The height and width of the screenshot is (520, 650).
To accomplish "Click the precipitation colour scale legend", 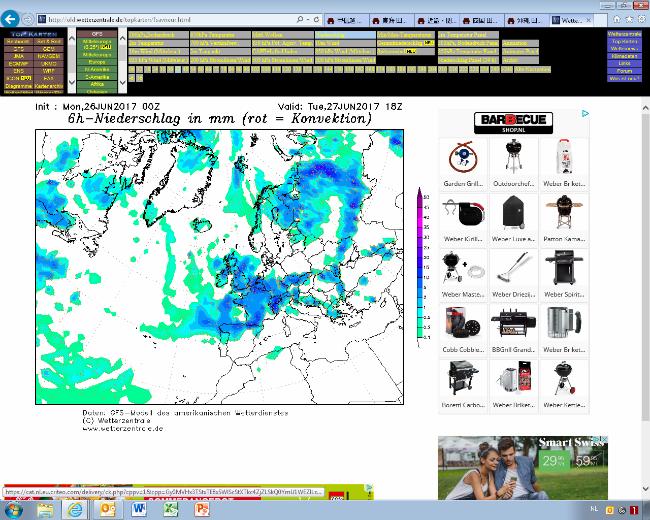I will point(421,265).
